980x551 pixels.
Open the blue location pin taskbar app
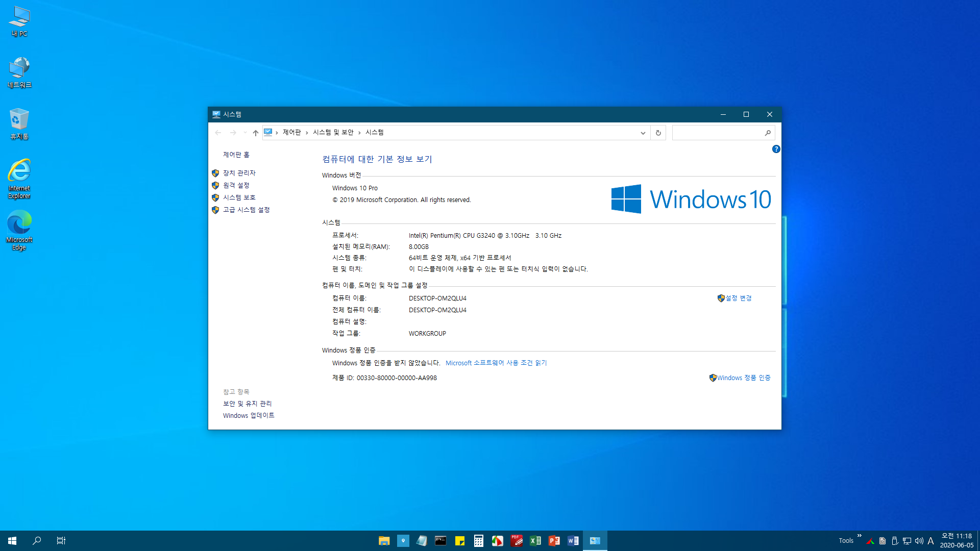(x=403, y=541)
